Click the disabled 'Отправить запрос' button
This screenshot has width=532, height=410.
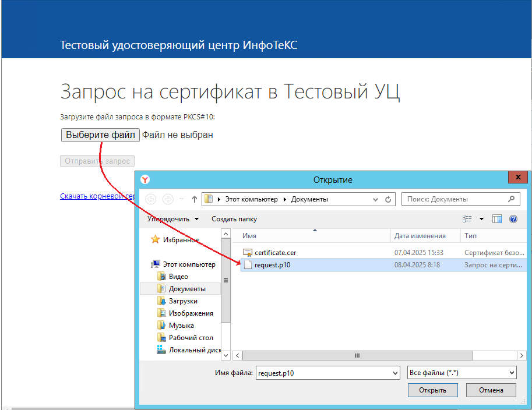click(97, 161)
